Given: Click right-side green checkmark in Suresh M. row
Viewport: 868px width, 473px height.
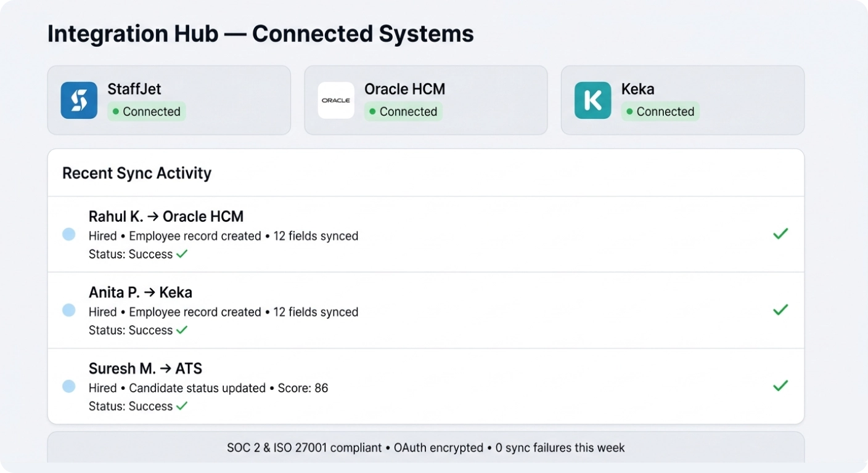Looking at the screenshot, I should [x=780, y=386].
